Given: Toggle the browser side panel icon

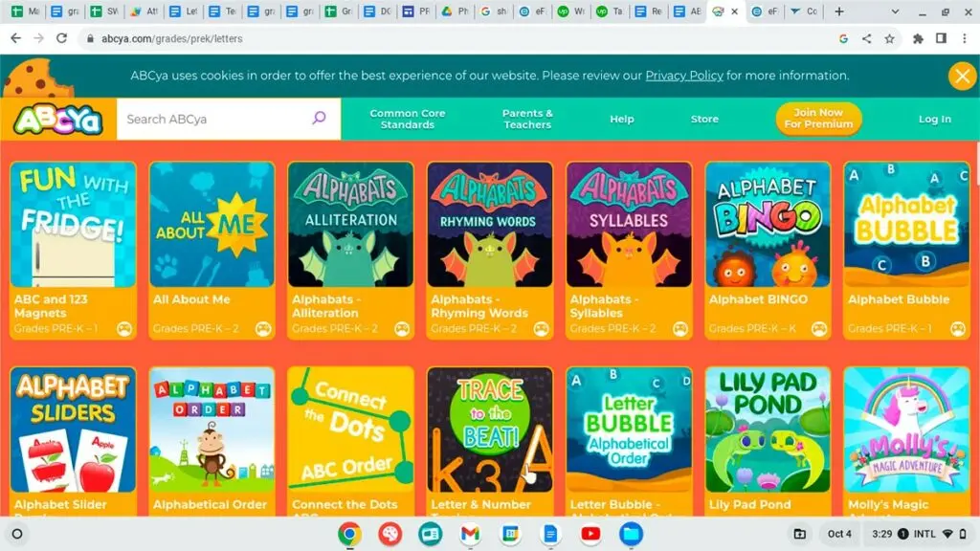Looking at the screenshot, I should [x=941, y=38].
